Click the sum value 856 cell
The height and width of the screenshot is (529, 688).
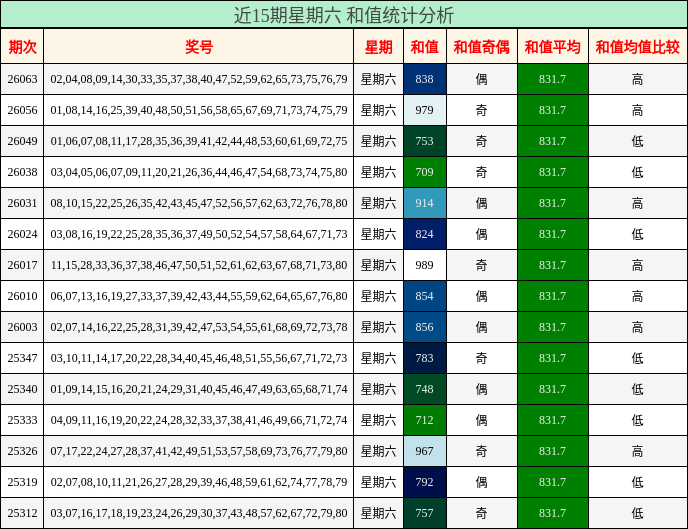(425, 327)
